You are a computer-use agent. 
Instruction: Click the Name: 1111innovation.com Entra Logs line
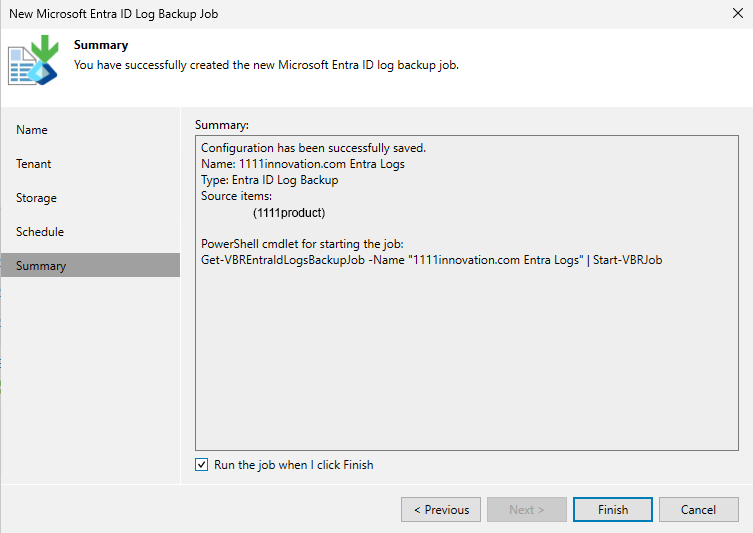tap(303, 164)
